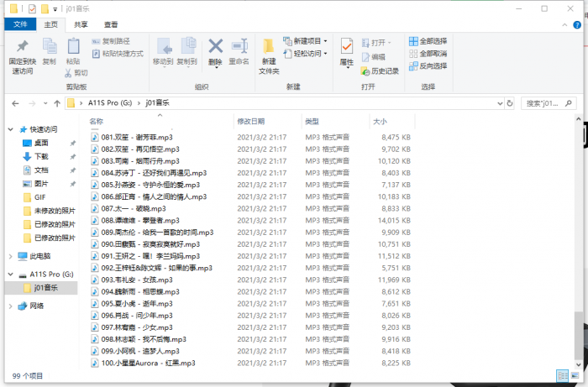Screen dimensions: 588x387
Task: Open the 共享 ribbon tab
Action: click(x=81, y=24)
